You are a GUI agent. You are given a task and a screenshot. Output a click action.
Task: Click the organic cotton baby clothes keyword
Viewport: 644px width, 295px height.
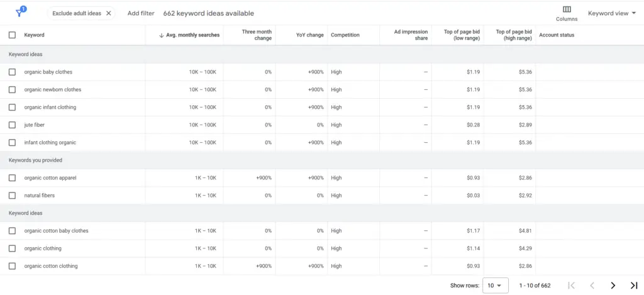point(56,231)
